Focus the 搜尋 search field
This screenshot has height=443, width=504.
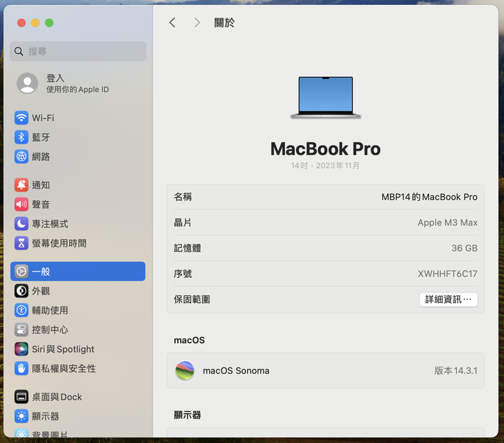click(x=78, y=51)
